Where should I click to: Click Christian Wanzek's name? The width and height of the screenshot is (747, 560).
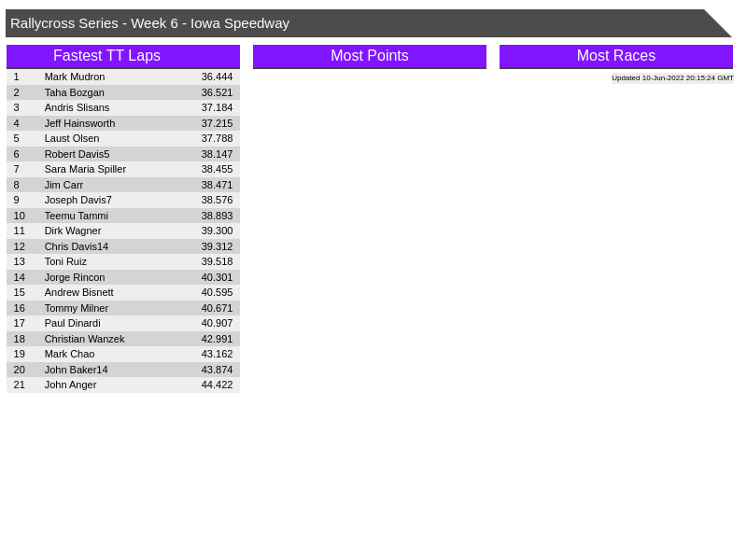[x=84, y=339]
